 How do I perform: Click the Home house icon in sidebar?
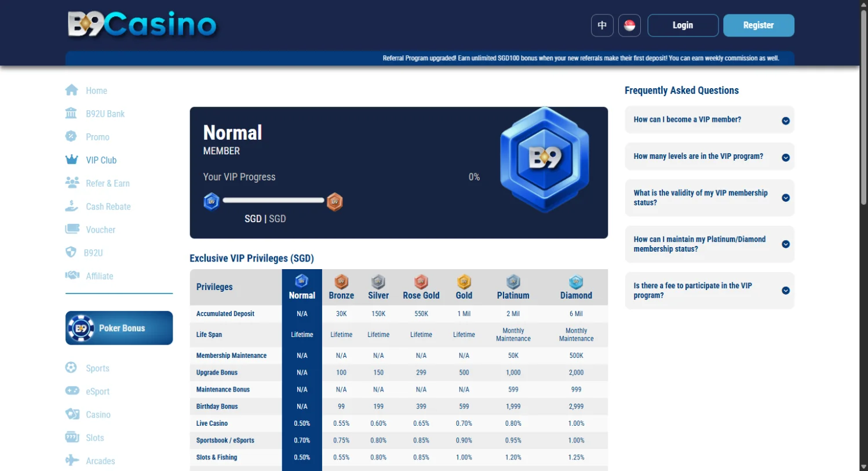point(72,90)
